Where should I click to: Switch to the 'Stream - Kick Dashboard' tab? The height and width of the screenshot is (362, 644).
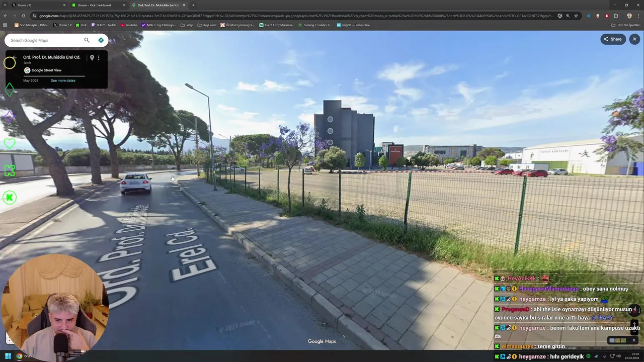pos(98,5)
